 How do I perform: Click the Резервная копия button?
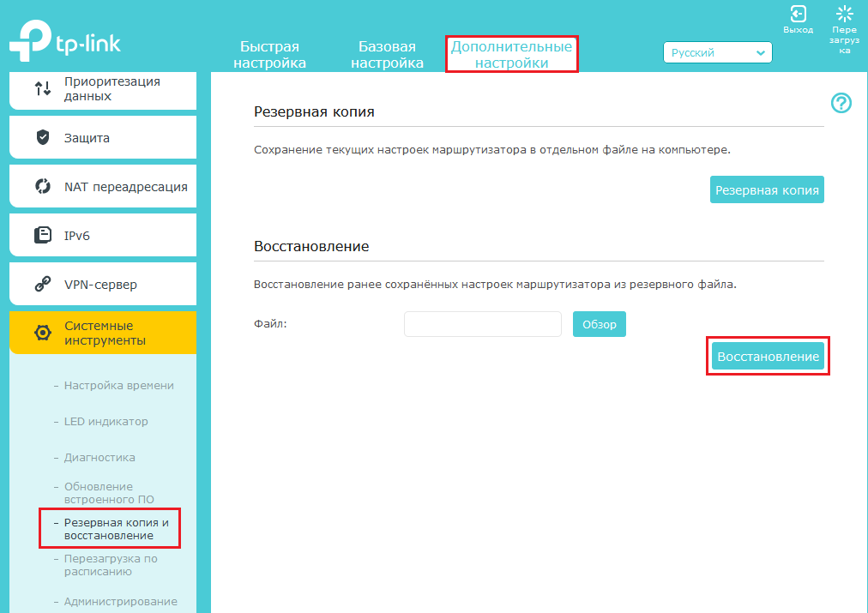point(767,189)
